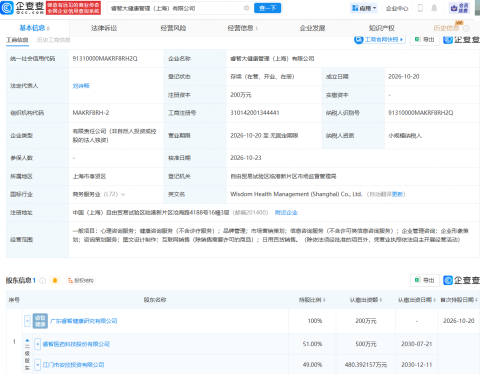Open the 附近企业 link
Viewport: 480px width, 374px height.
click(286, 213)
